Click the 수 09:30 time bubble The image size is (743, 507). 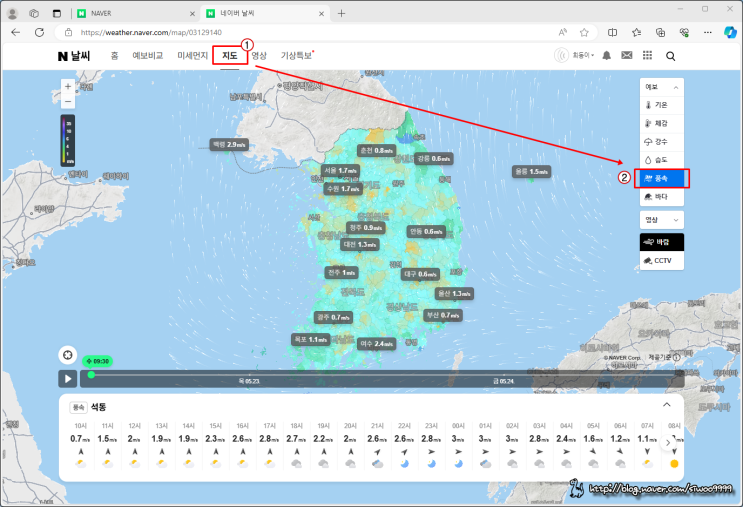pos(98,362)
